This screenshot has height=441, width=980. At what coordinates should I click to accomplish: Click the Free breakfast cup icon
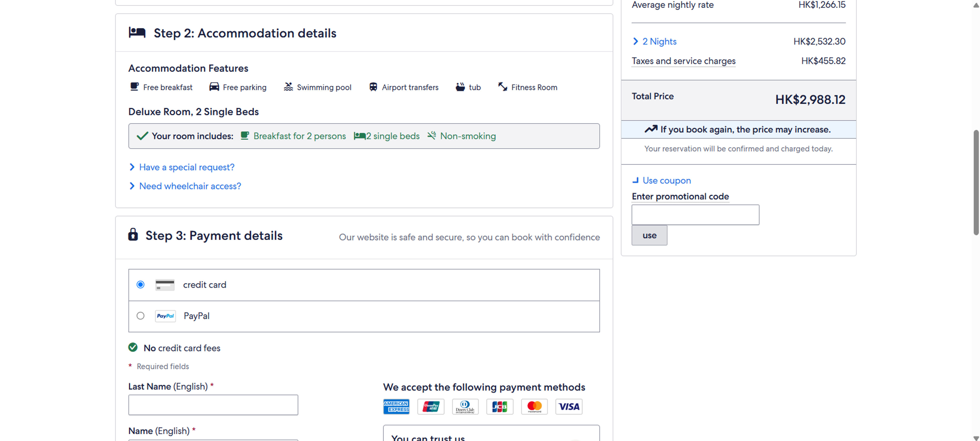click(134, 87)
